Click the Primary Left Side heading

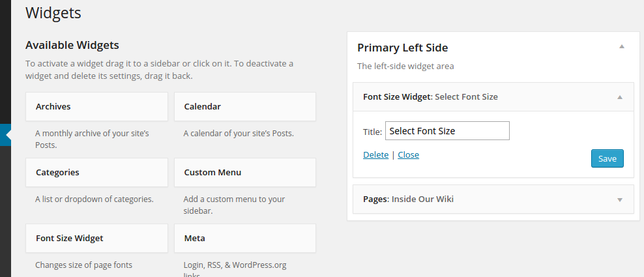pyautogui.click(x=403, y=48)
